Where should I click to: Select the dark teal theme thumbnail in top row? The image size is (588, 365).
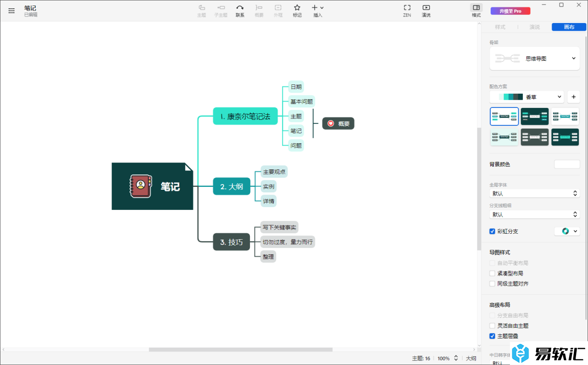pyautogui.click(x=535, y=116)
